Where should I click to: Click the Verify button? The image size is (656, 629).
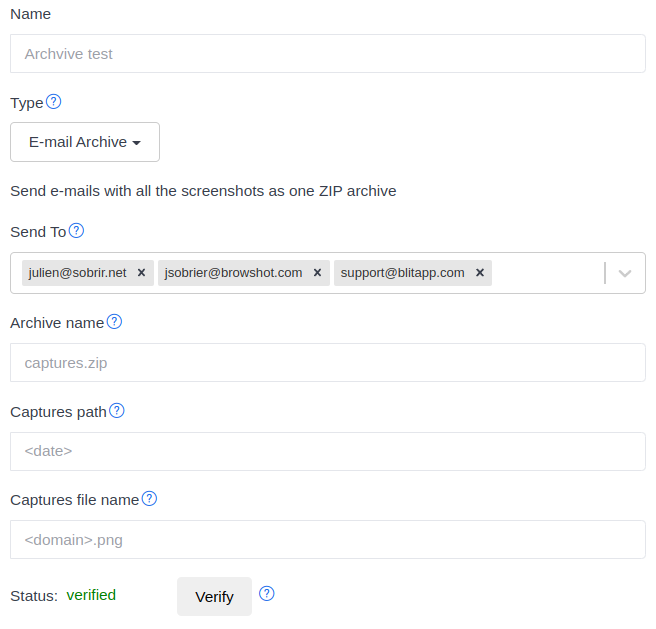click(214, 597)
